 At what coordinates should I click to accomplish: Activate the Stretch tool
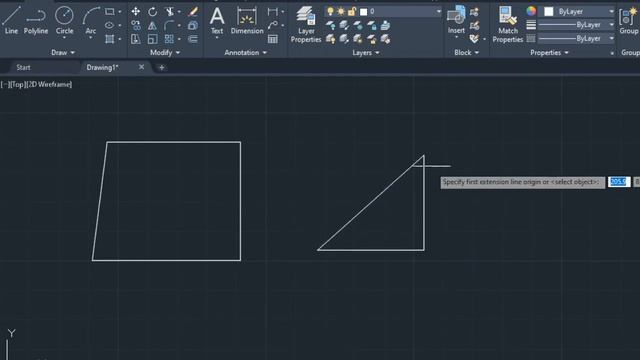(136, 39)
